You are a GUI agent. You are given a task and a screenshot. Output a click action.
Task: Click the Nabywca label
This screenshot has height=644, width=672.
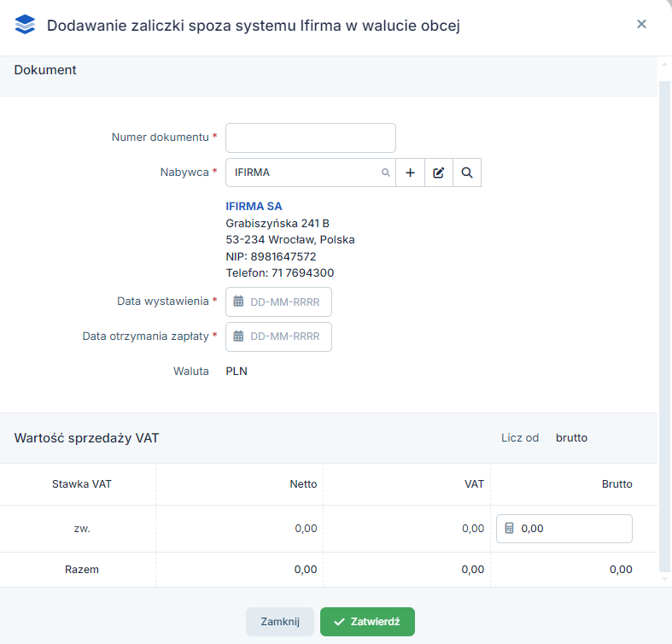184,173
